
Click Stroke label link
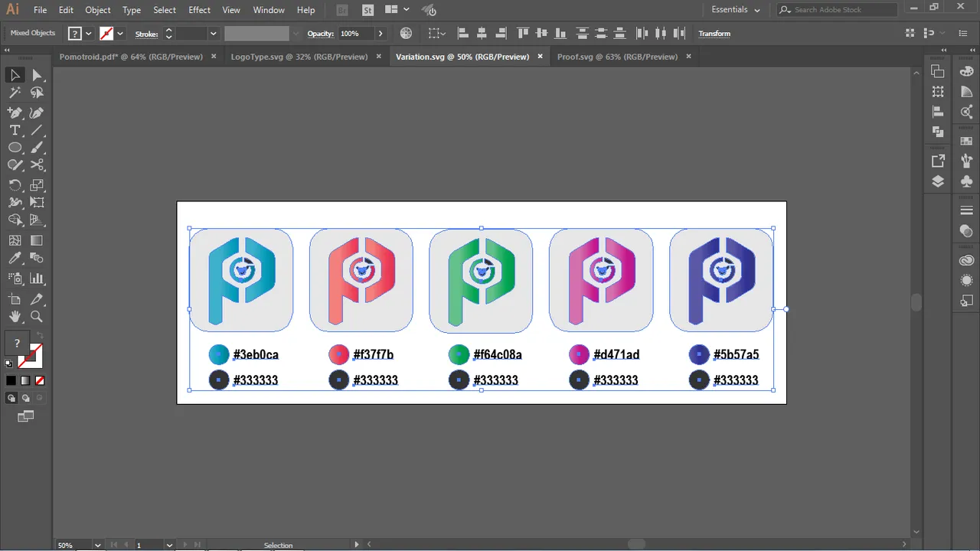(146, 34)
